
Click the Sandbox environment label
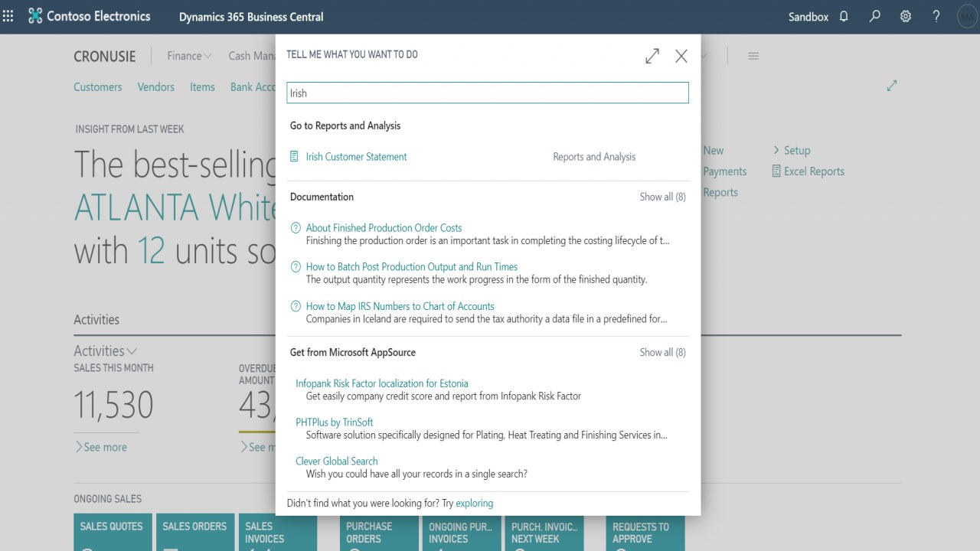(x=808, y=16)
